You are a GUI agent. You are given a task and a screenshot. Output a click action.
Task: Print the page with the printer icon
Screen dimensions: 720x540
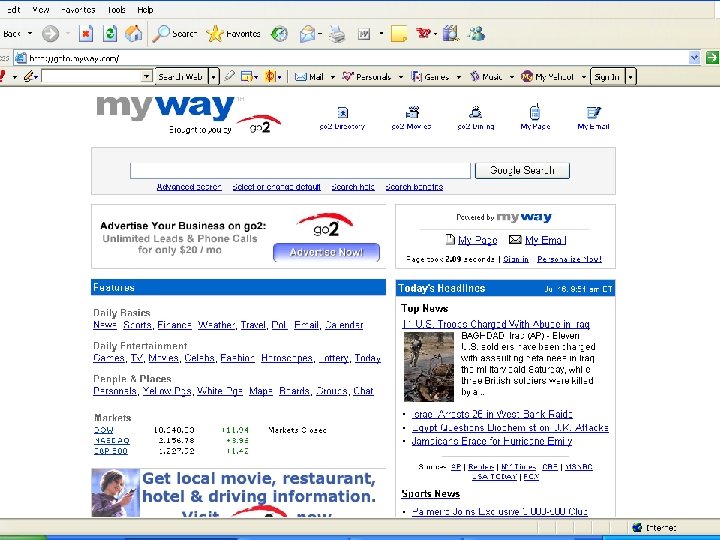tap(337, 34)
